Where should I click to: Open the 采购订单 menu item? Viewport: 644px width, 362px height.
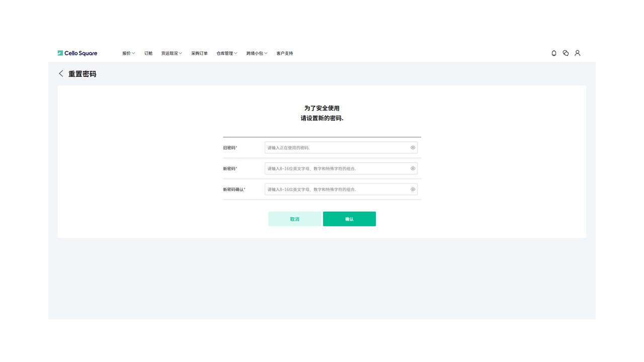tap(199, 53)
